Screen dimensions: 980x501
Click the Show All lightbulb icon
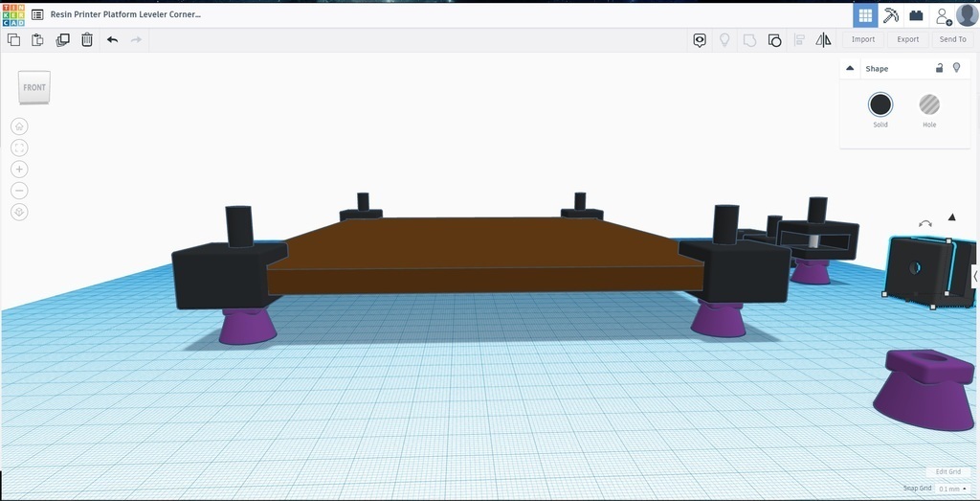pyautogui.click(x=724, y=40)
